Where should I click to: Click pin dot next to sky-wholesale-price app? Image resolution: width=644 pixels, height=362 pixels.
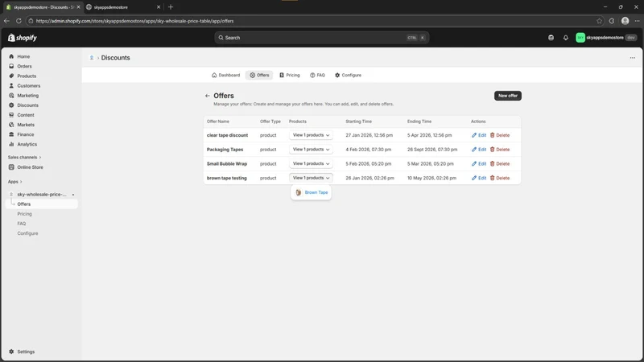(x=73, y=195)
